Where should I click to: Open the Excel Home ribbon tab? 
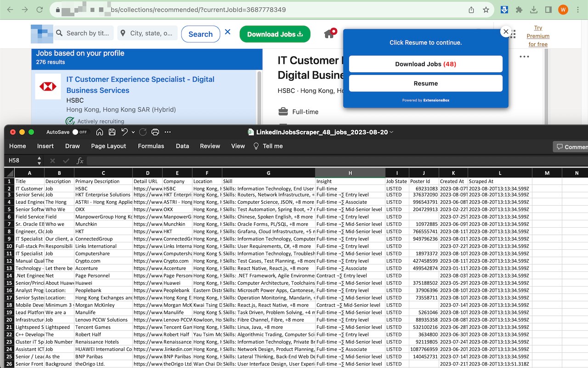(17, 146)
